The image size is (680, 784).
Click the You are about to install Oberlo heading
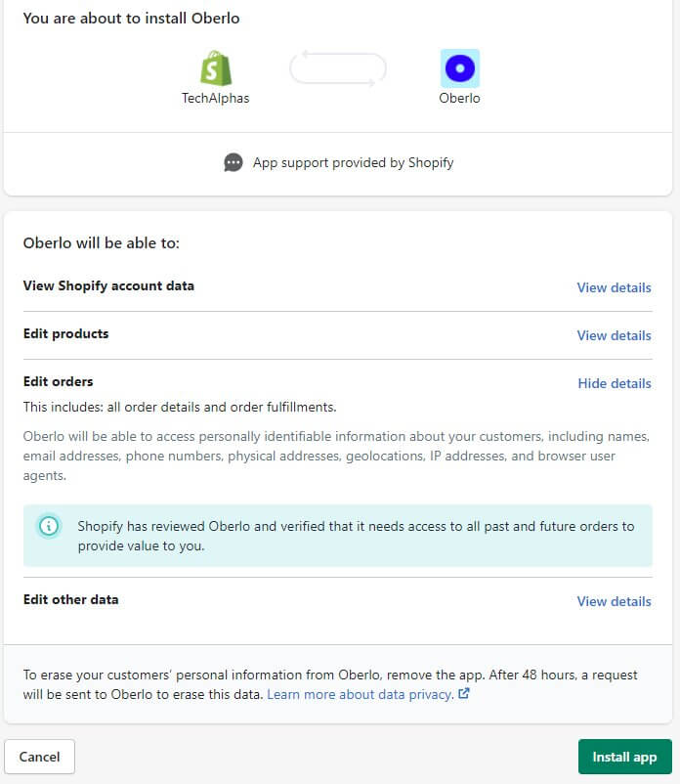coord(131,18)
